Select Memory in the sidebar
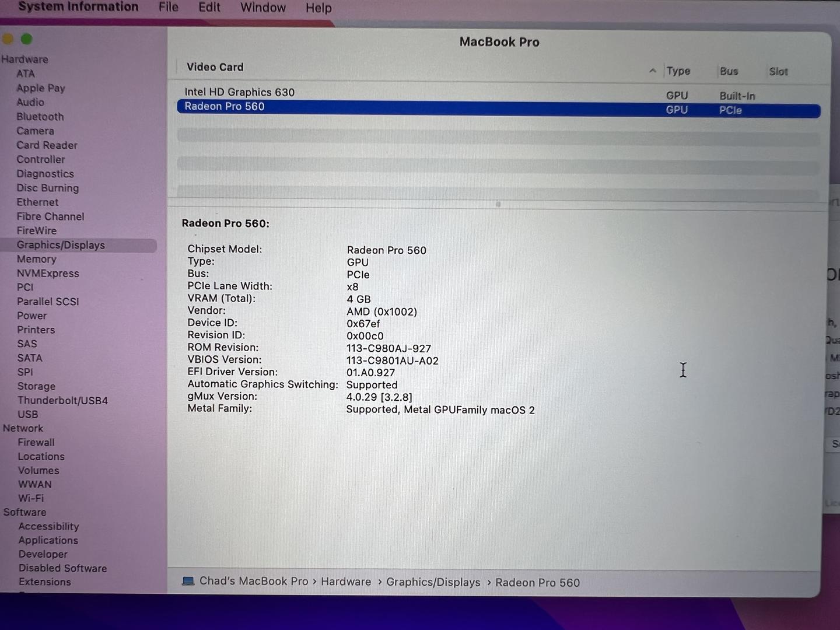The height and width of the screenshot is (630, 840). [x=36, y=259]
